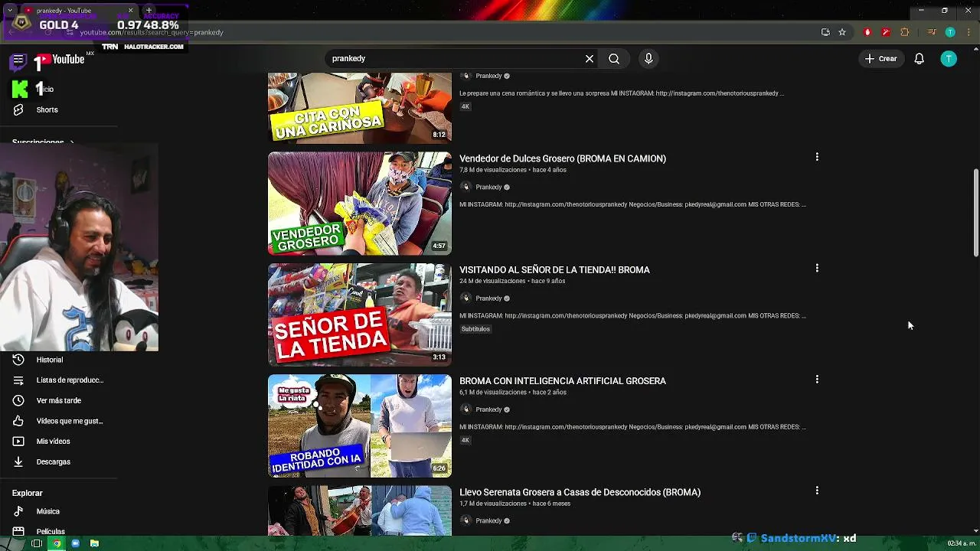Screen dimensions: 980x551
Task: Open video title BROMA CON INTELIGENCIA ARTIFICIAL GROSERA
Action: (563, 381)
